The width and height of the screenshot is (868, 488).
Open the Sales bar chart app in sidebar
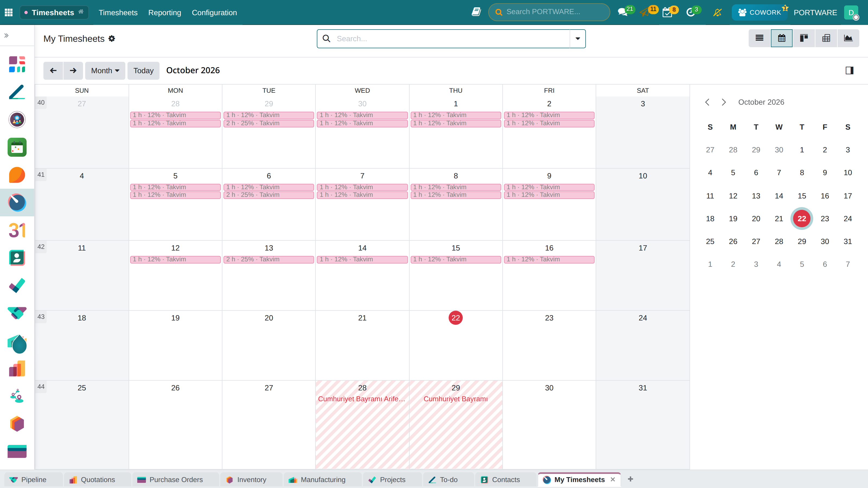17,369
